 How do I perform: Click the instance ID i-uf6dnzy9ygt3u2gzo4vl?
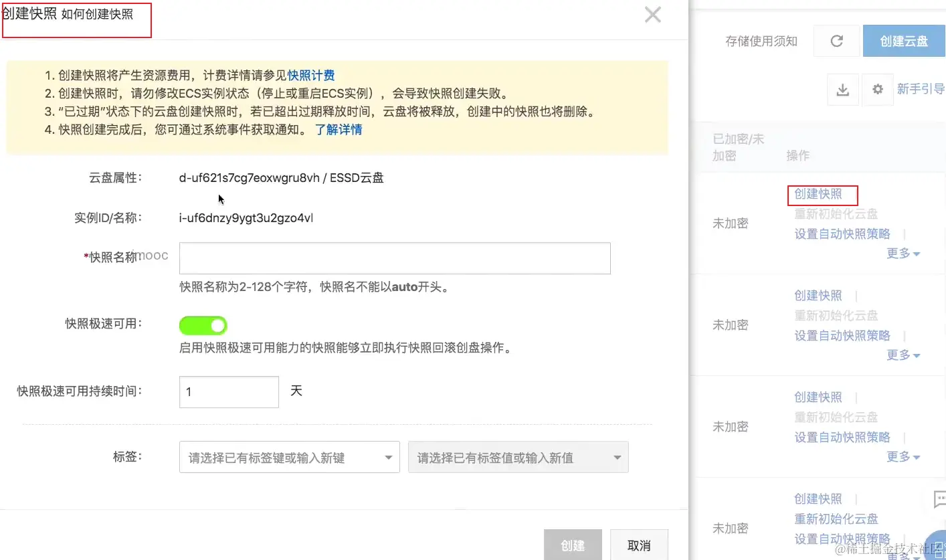coord(246,218)
